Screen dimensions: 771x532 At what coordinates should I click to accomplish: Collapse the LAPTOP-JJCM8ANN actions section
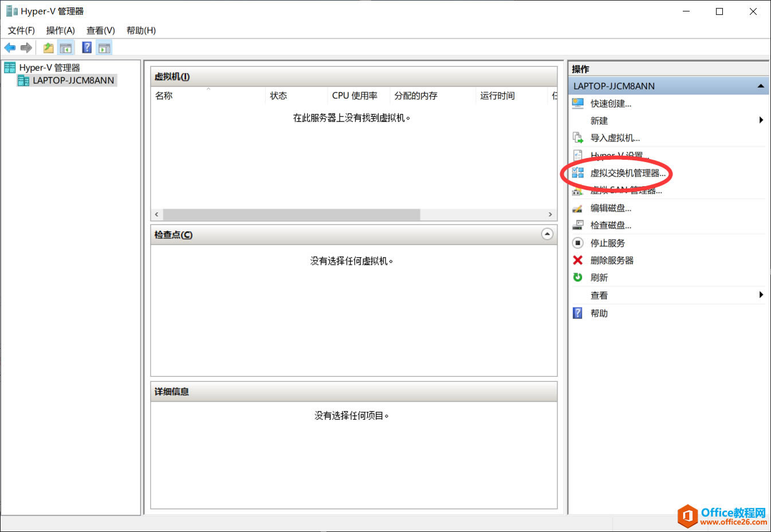click(x=761, y=86)
